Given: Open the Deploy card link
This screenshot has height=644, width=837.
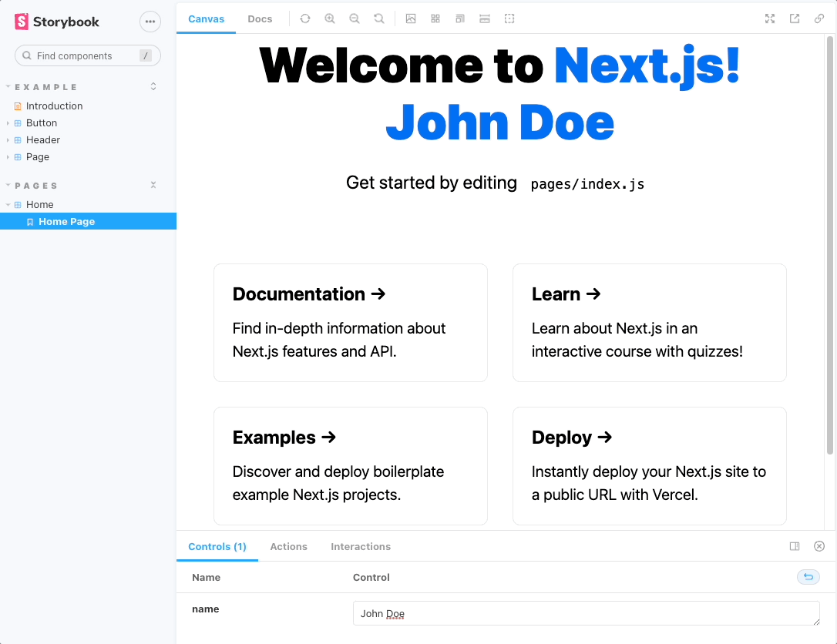Looking at the screenshot, I should 650,466.
